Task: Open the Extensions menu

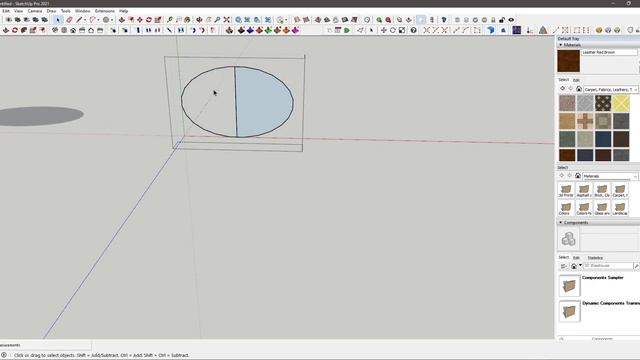Action: [x=104, y=11]
